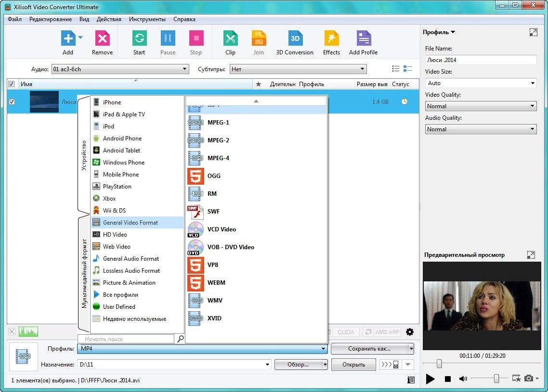Choose the MPEG-4 format
The image size is (548, 392).
(257, 158)
